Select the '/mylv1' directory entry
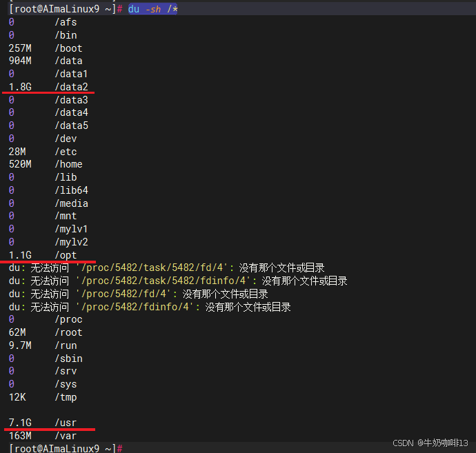476x453 pixels. [x=71, y=229]
